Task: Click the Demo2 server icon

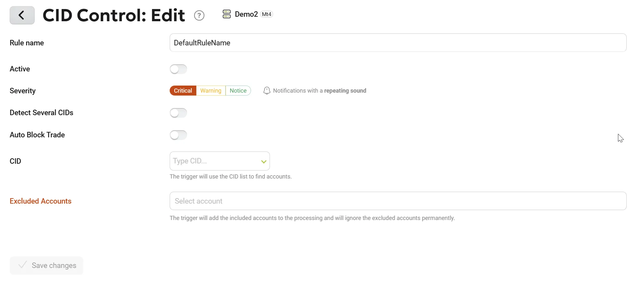Action: (x=227, y=14)
